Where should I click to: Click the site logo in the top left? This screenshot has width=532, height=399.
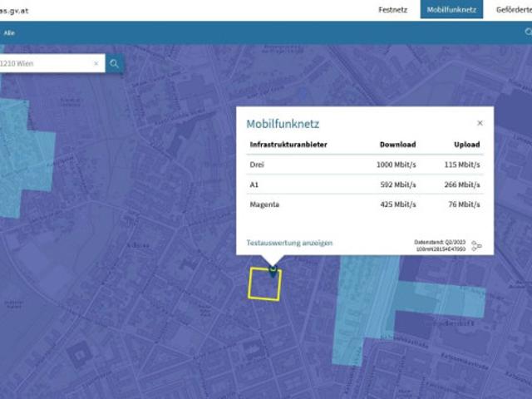click(15, 10)
